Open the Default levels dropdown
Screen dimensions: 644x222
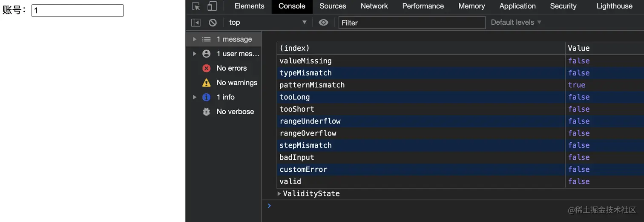click(x=516, y=23)
